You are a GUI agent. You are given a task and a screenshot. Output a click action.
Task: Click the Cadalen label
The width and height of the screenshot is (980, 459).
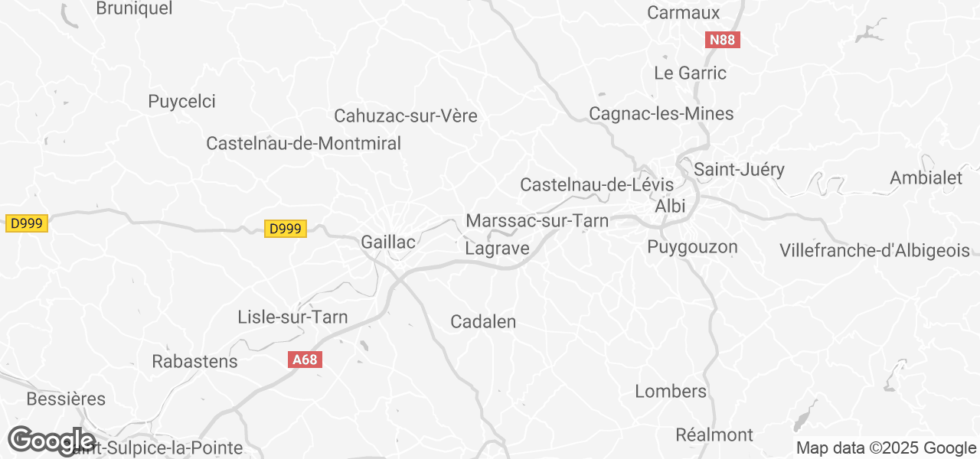tap(483, 322)
